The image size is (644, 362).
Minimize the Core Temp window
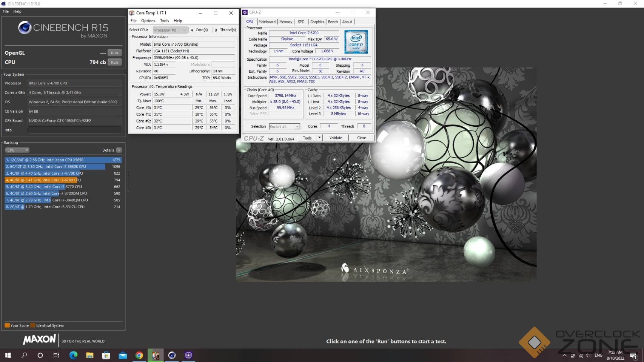click(200, 13)
